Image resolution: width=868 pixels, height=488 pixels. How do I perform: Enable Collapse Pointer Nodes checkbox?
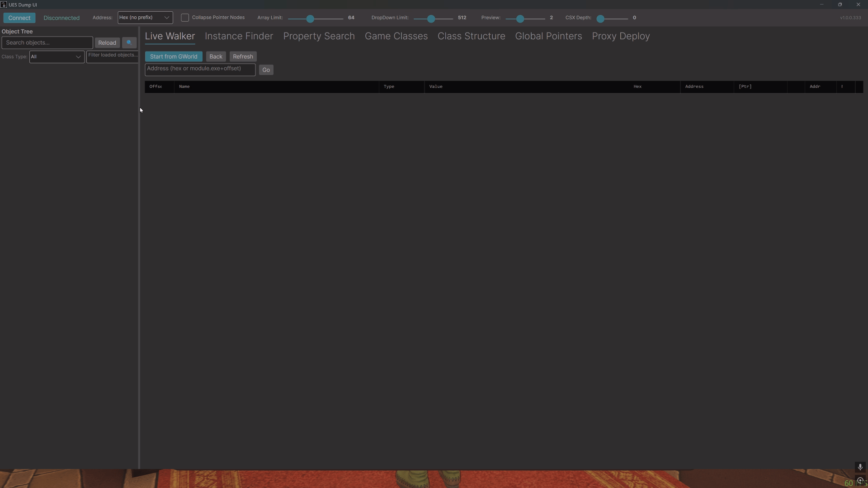click(x=185, y=18)
